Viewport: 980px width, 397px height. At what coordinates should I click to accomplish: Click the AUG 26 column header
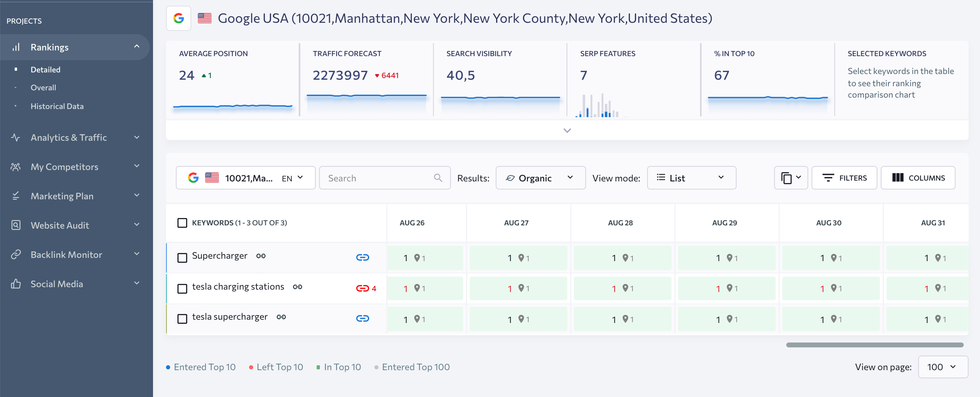coord(412,223)
